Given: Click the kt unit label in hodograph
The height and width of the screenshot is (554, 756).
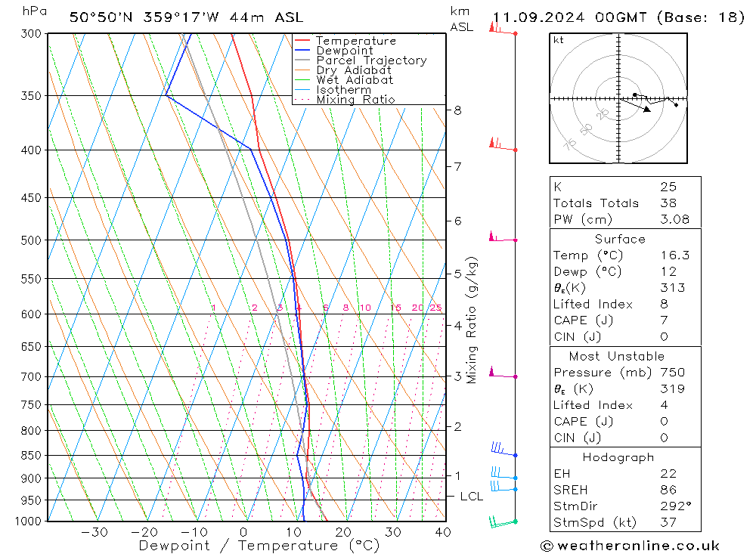Looking at the screenshot, I should point(559,40).
